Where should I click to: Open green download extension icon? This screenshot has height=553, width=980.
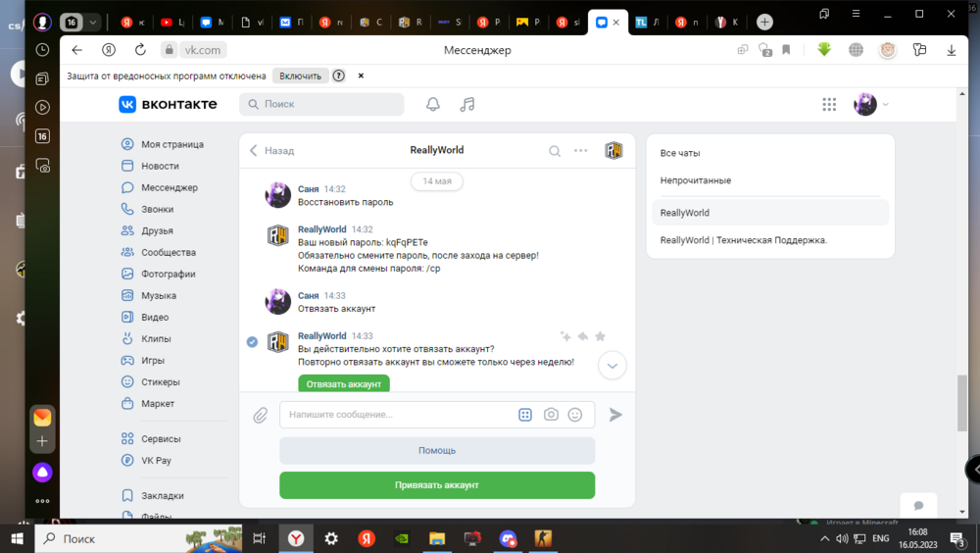click(x=824, y=49)
